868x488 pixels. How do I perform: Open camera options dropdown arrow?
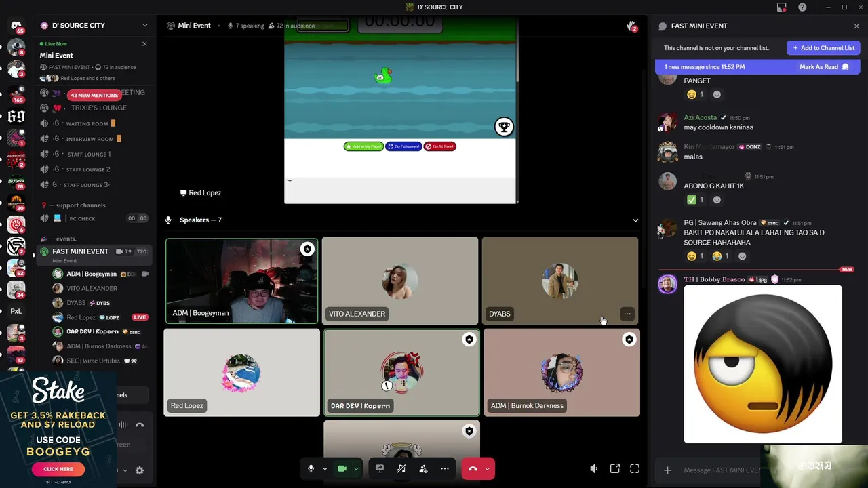tap(356, 468)
